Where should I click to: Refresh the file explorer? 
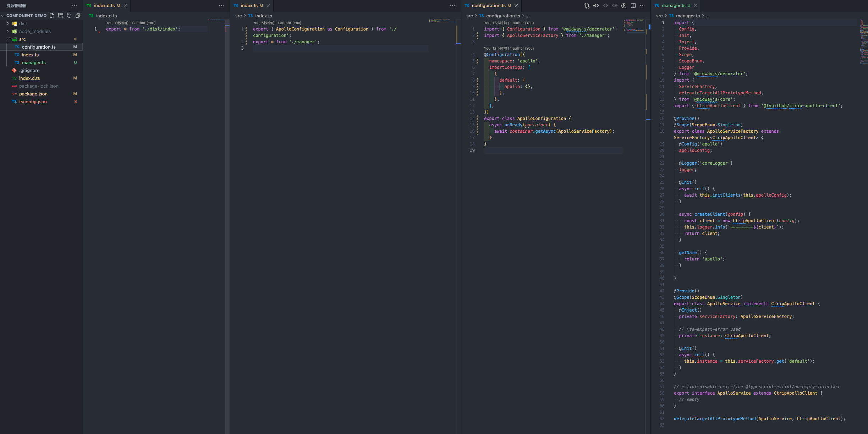pos(69,16)
